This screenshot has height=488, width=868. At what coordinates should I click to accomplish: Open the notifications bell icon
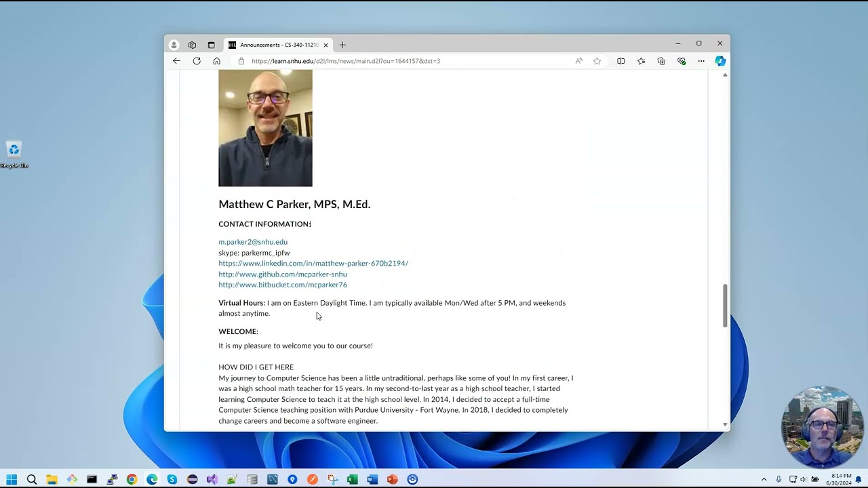859,479
